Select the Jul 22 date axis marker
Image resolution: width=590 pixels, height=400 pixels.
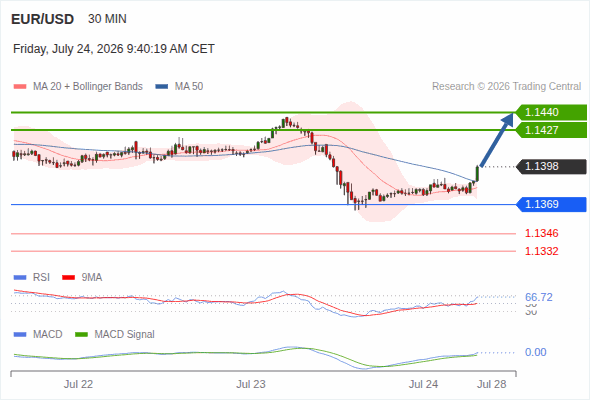pos(78,384)
